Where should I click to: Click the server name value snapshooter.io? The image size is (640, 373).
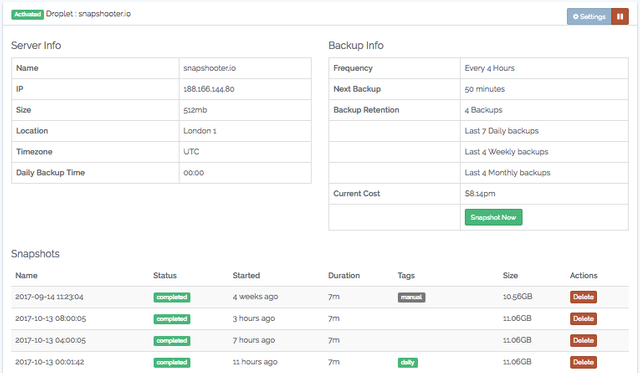[x=209, y=68]
